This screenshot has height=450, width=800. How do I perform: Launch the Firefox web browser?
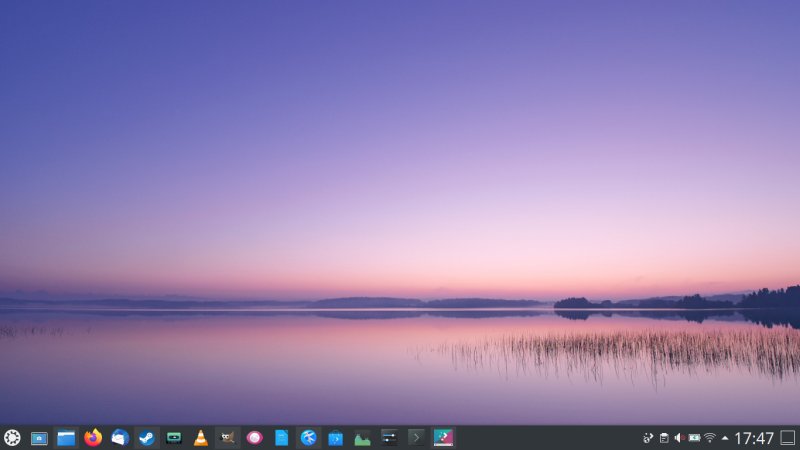coord(93,438)
